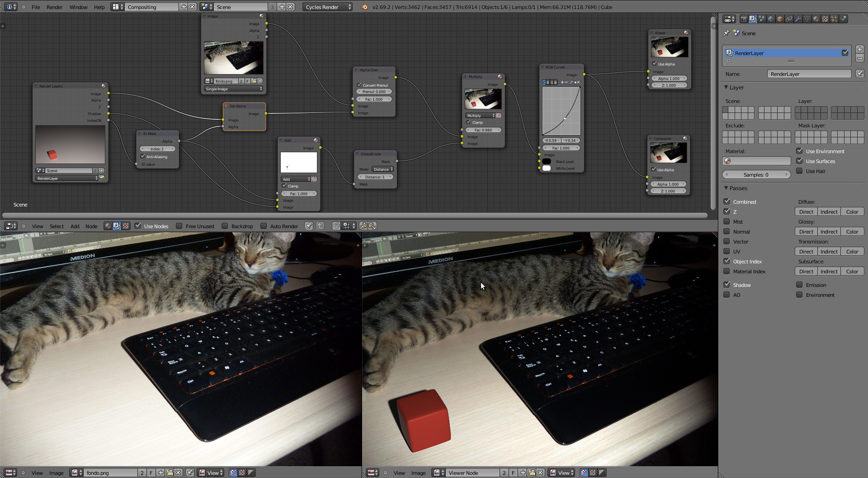Open the Particles properties tab (sparkles icon)

click(x=834, y=19)
